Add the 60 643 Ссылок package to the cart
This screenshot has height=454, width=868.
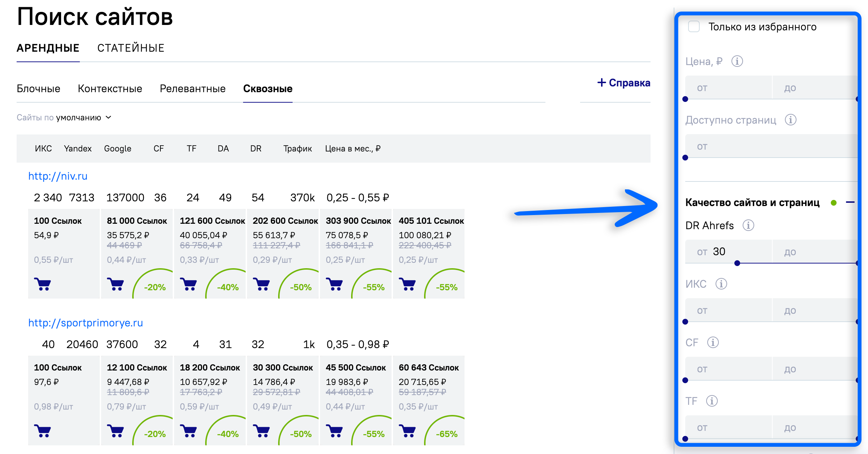pos(407,431)
